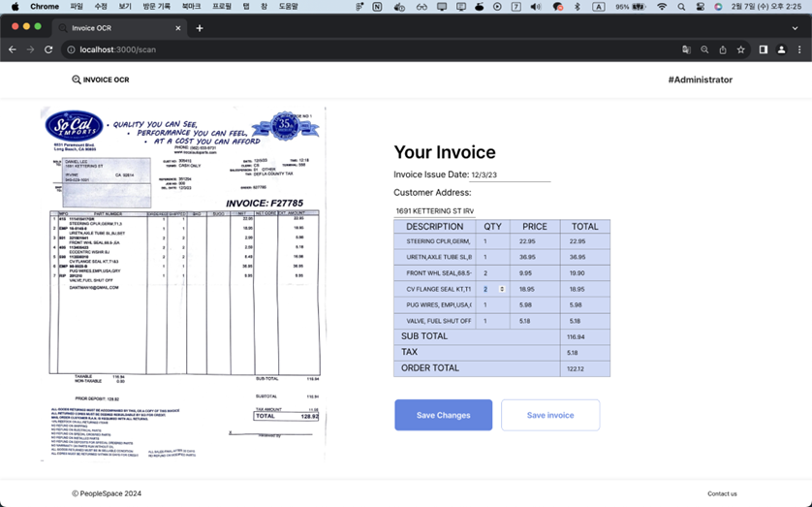Edit VALVE, FUEL SHUT OFF description
Screen dimensions: 812x507
(438, 321)
